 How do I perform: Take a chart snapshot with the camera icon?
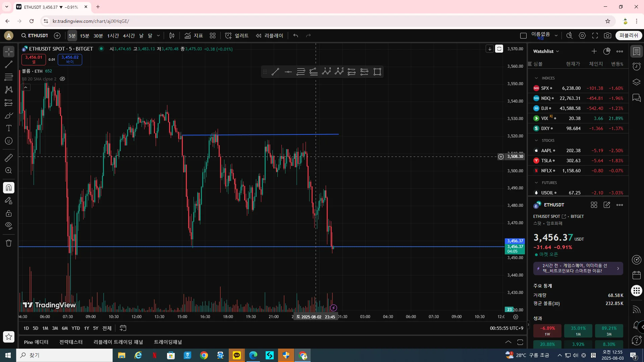click(607, 36)
